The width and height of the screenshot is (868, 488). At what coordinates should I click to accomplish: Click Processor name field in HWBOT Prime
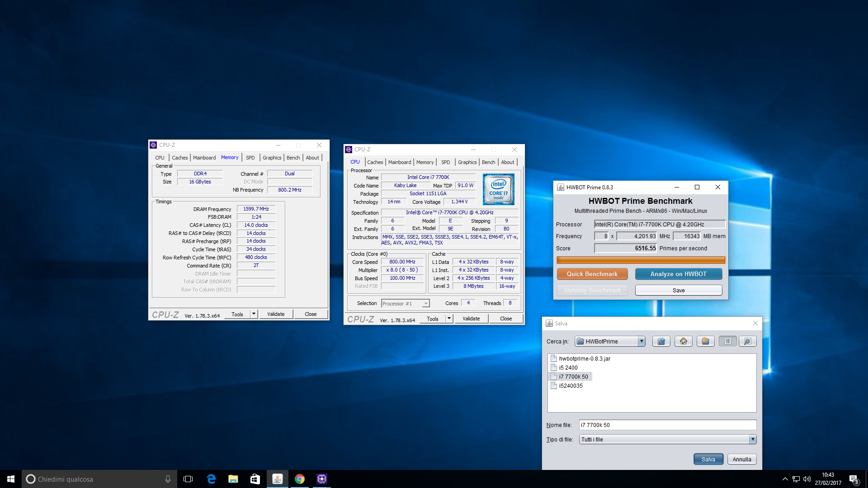click(x=660, y=224)
